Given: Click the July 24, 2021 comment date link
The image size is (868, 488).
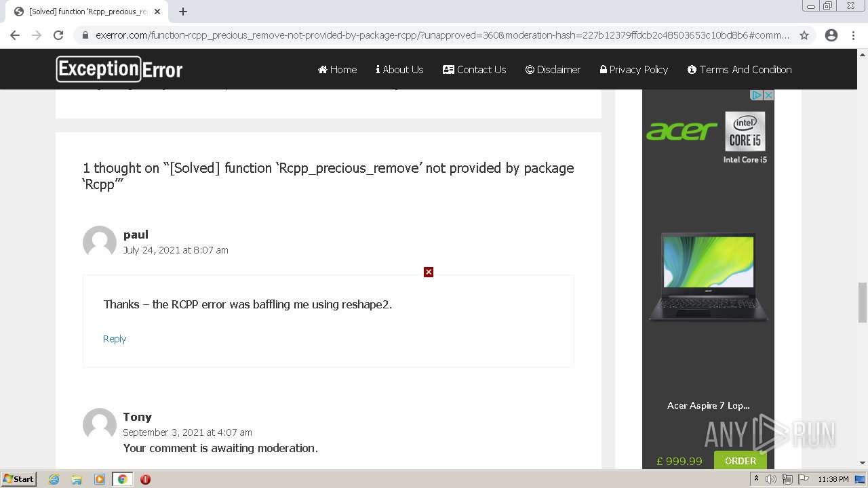Looking at the screenshot, I should (176, 250).
